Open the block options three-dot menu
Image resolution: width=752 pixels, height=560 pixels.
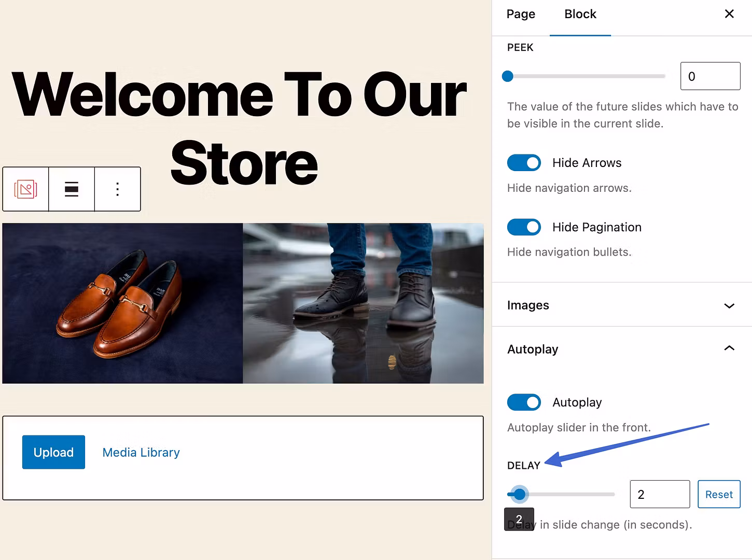pos(118,189)
